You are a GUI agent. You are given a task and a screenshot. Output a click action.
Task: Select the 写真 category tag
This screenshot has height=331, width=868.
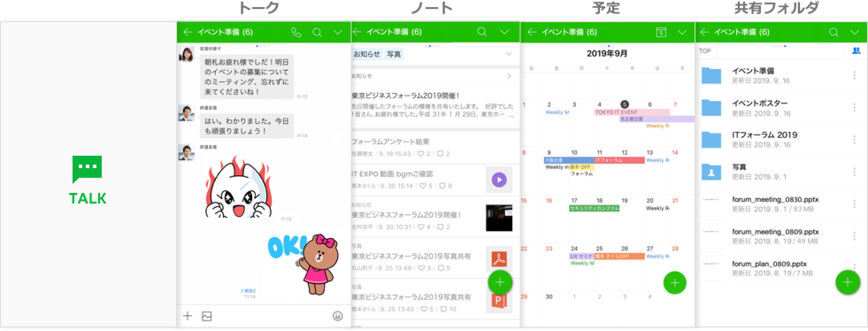coord(394,54)
